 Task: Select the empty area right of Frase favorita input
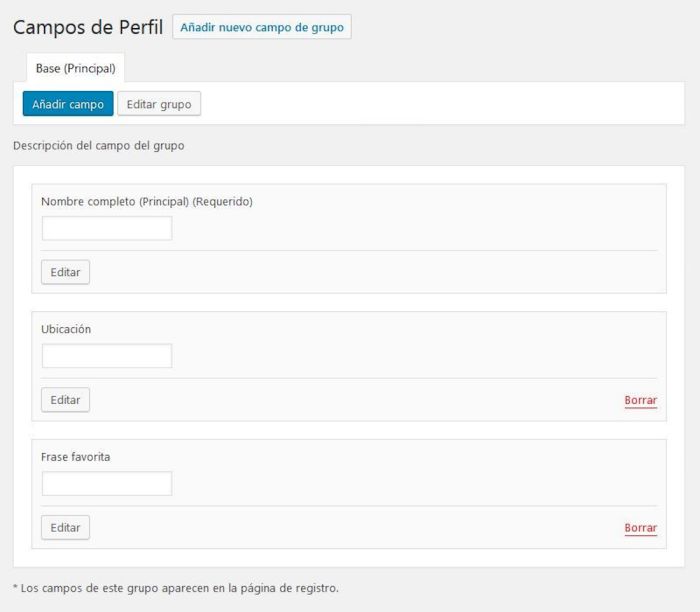coord(415,483)
